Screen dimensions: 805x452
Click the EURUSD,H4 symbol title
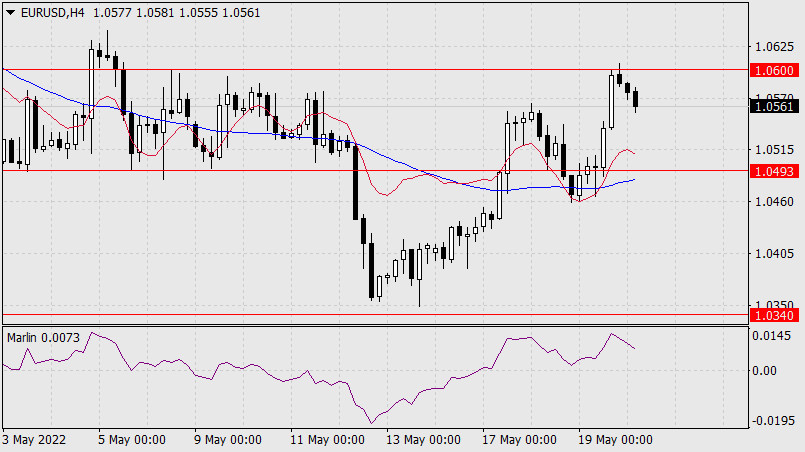52,13
